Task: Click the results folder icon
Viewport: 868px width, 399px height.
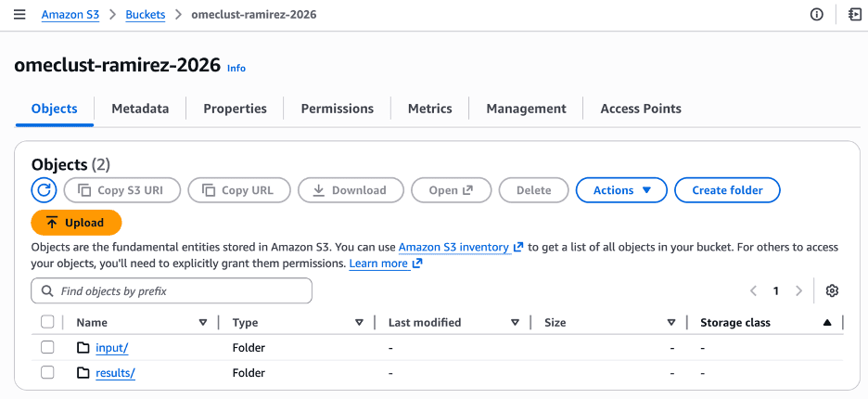Action: coord(83,373)
